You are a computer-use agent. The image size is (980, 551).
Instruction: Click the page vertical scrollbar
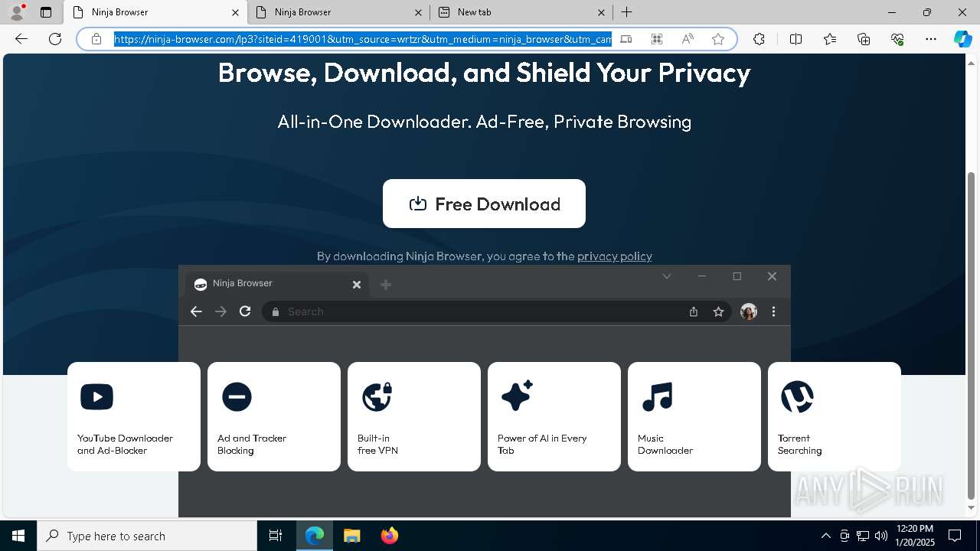pyautogui.click(x=972, y=336)
